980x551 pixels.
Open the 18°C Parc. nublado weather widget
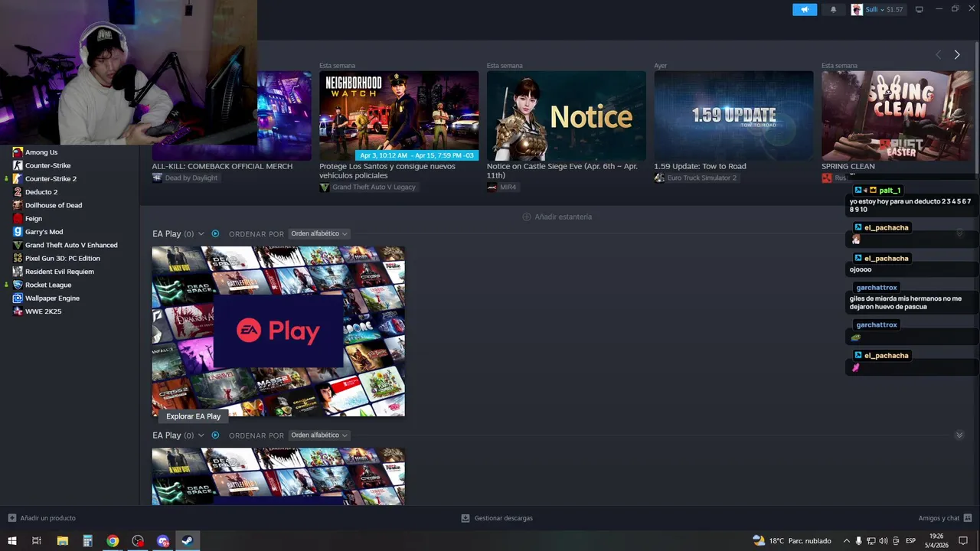click(x=792, y=540)
